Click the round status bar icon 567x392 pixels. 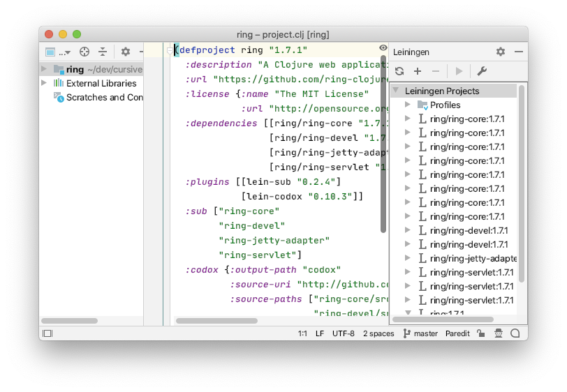(515, 333)
